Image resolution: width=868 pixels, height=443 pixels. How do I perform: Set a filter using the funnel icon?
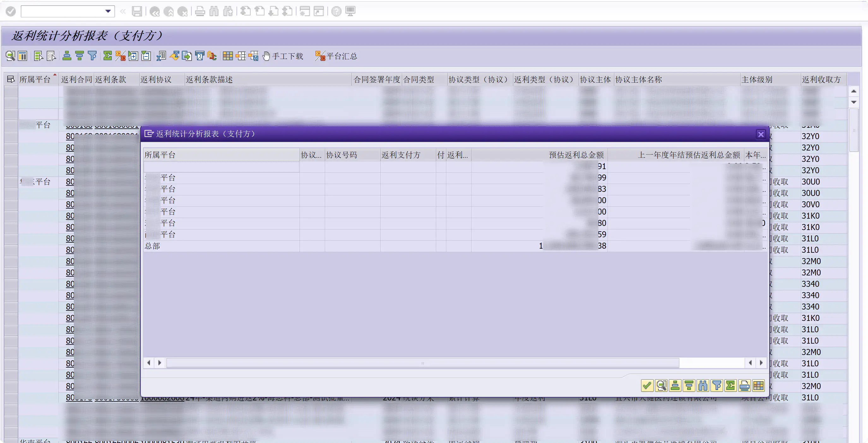point(93,56)
